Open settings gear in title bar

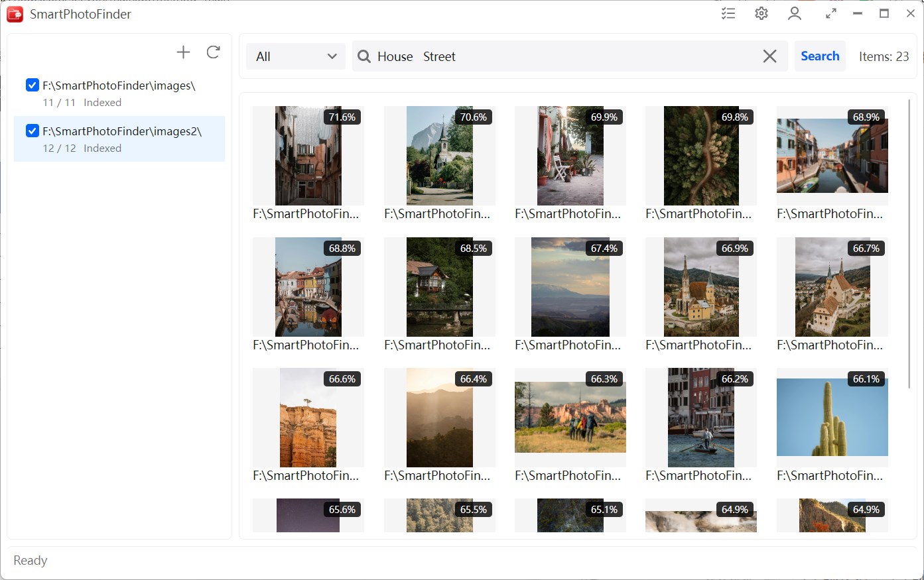click(x=761, y=13)
